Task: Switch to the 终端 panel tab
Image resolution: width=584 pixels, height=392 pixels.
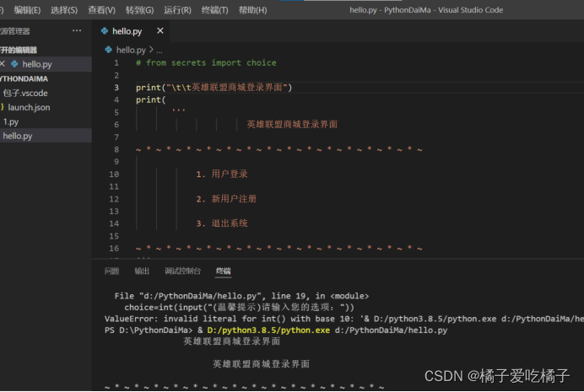Action: click(223, 271)
